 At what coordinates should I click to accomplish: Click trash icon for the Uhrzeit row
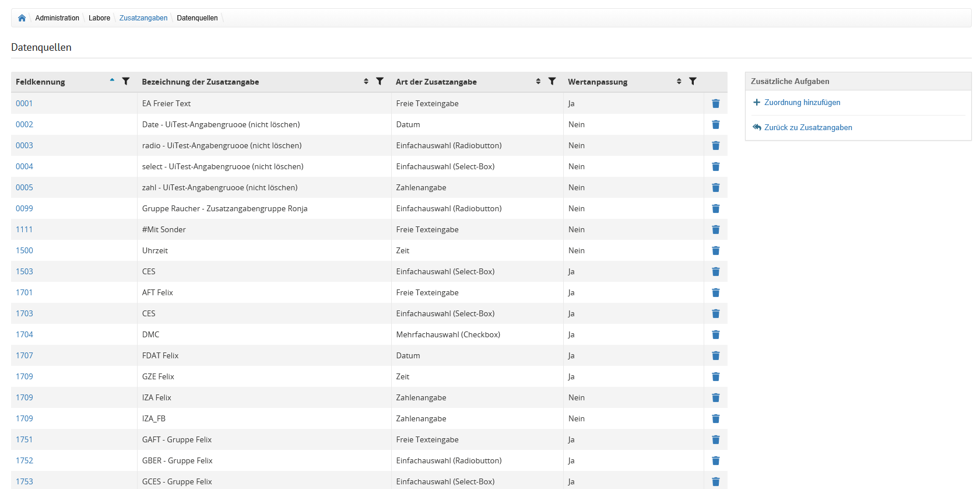pyautogui.click(x=715, y=251)
